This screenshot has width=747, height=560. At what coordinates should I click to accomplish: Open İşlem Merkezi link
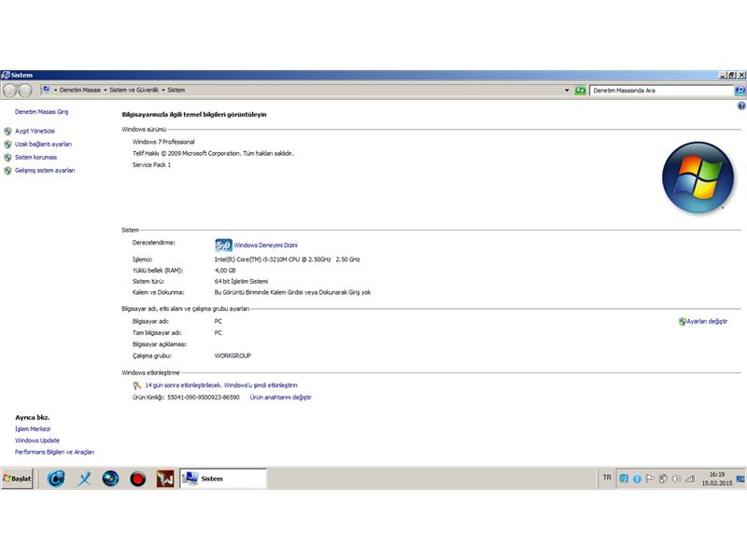(33, 429)
